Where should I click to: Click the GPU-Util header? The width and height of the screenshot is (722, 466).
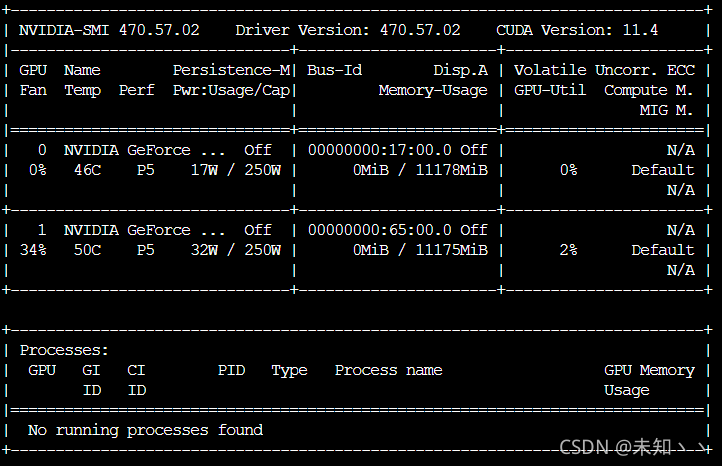(x=550, y=90)
